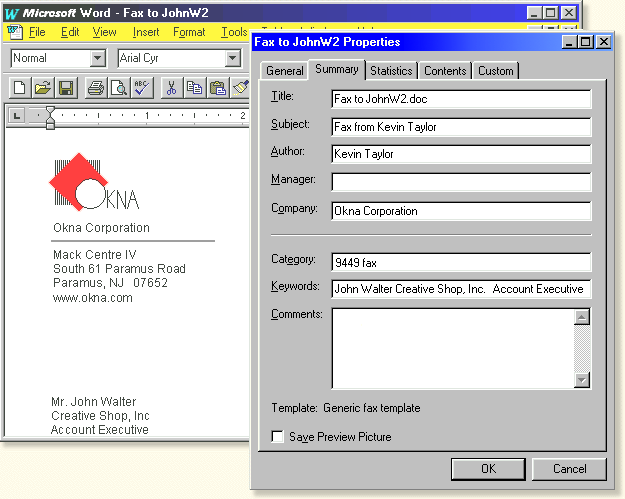The image size is (625, 499).
Task: Click the empty Manager field
Action: pos(461,182)
